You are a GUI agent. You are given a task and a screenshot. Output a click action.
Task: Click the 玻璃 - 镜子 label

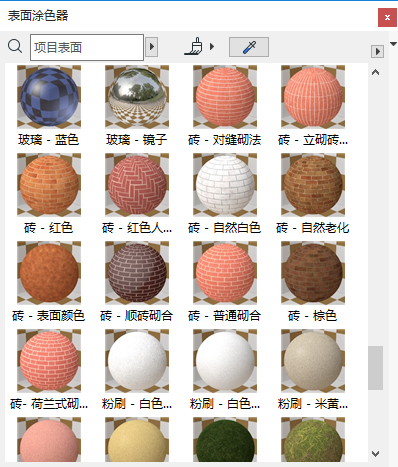[137, 140]
